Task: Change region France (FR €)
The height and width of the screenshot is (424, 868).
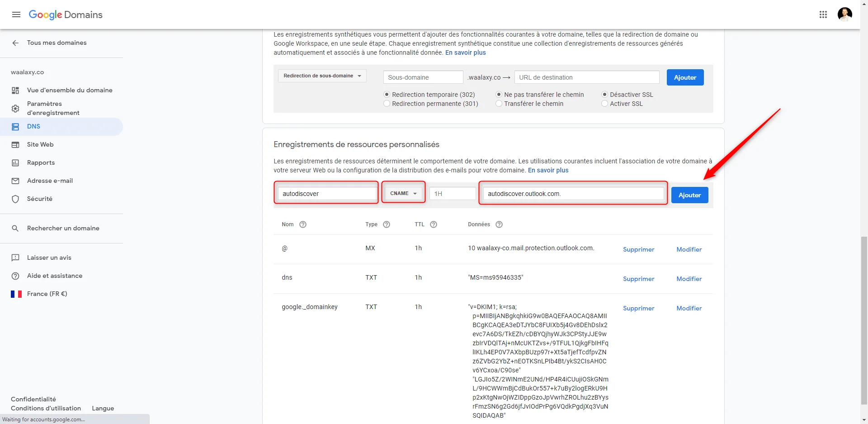Action: click(47, 294)
